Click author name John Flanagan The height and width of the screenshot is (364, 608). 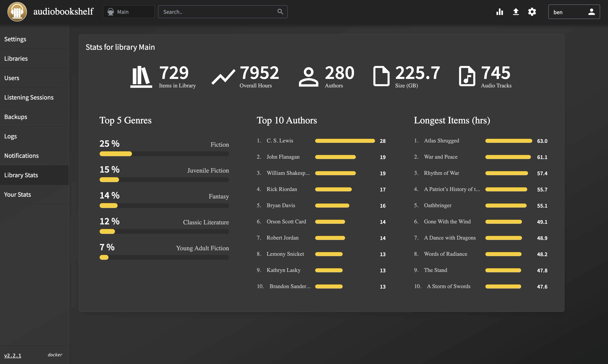point(283,157)
